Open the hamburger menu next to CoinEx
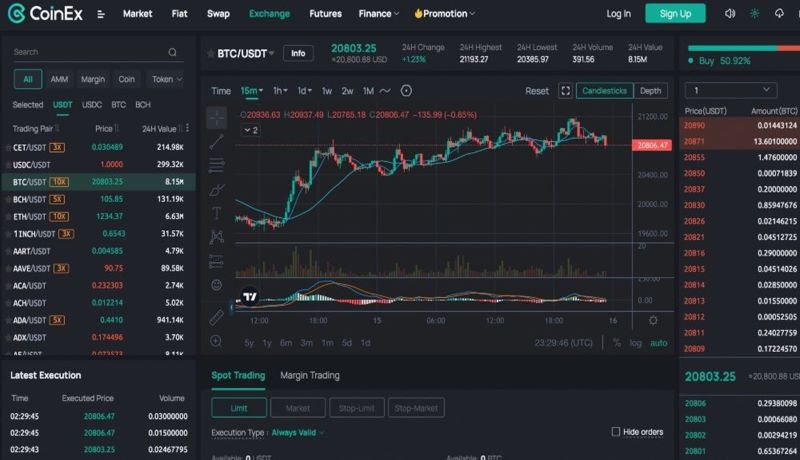800x460 pixels. point(101,14)
